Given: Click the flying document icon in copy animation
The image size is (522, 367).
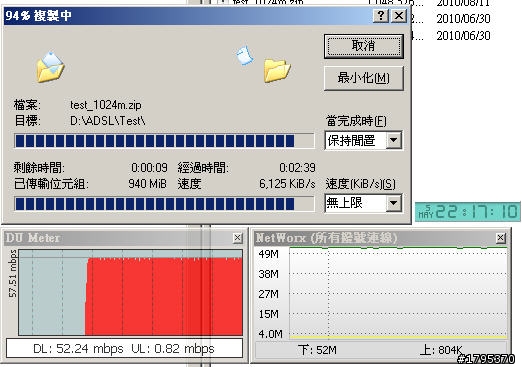Looking at the screenshot, I should click(245, 55).
